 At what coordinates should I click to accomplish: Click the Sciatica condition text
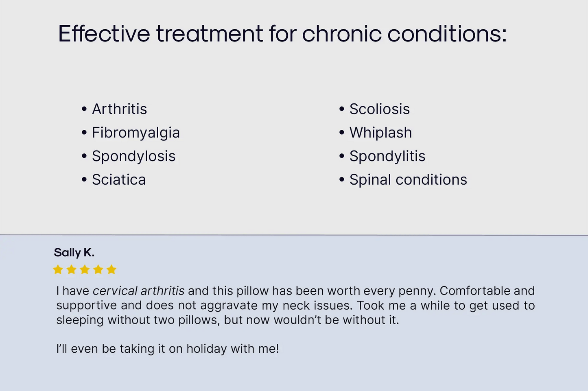[119, 180]
